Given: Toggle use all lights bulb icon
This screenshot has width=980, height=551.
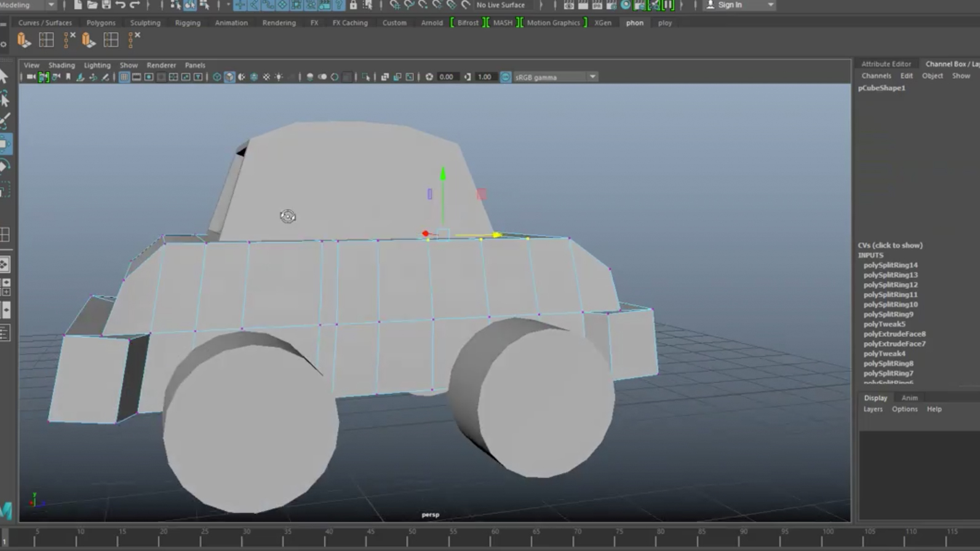Looking at the screenshot, I should 279,77.
